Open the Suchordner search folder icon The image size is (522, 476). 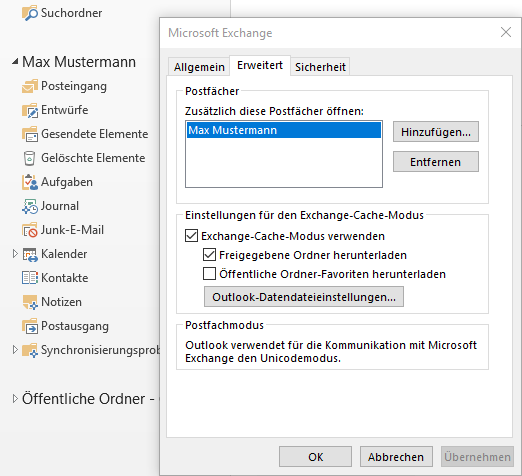(30, 13)
